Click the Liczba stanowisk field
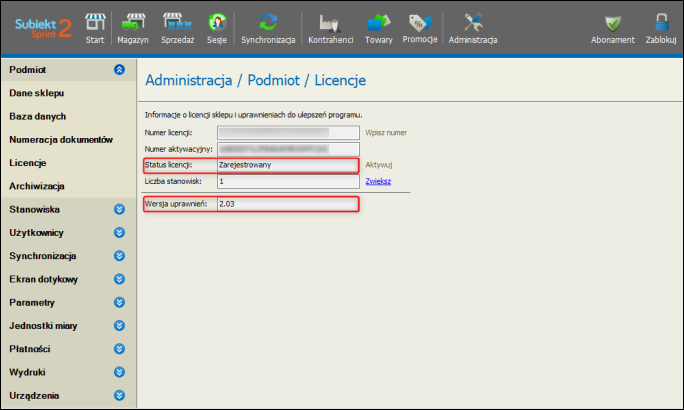This screenshot has height=410, width=684. tap(286, 181)
